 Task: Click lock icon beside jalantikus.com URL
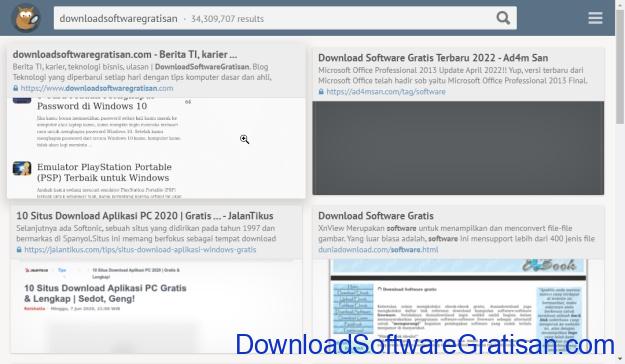pyautogui.click(x=19, y=250)
